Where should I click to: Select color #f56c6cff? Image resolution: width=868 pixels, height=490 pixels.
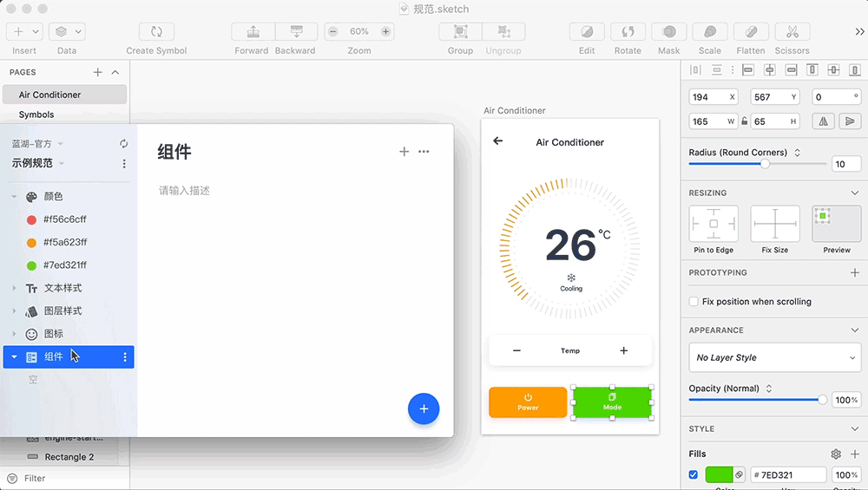point(65,219)
